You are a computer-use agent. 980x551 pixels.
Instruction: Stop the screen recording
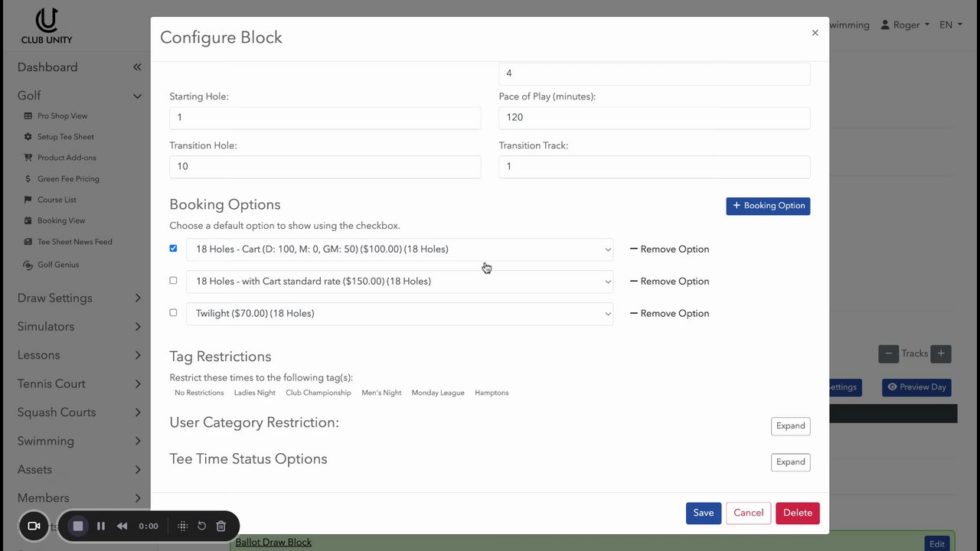[77, 526]
